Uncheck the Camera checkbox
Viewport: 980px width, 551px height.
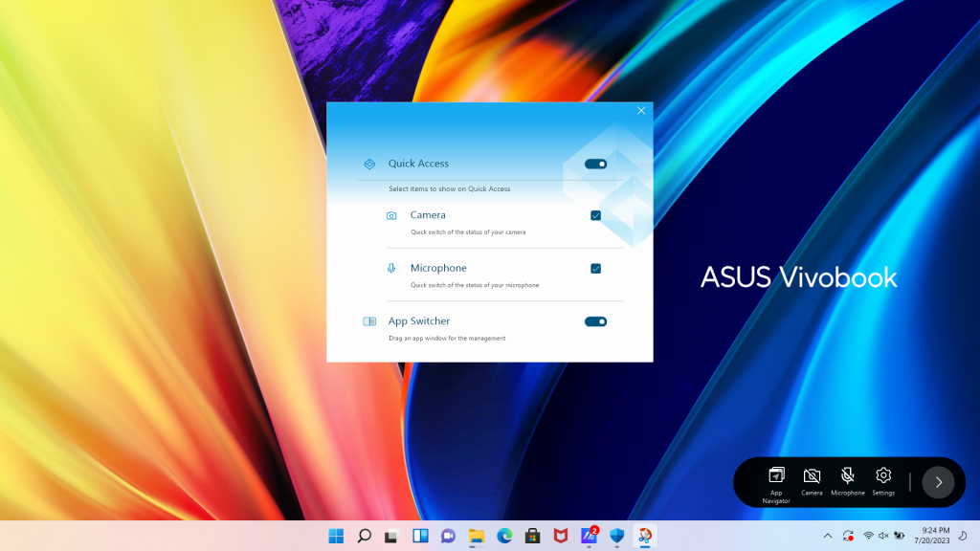(x=595, y=215)
